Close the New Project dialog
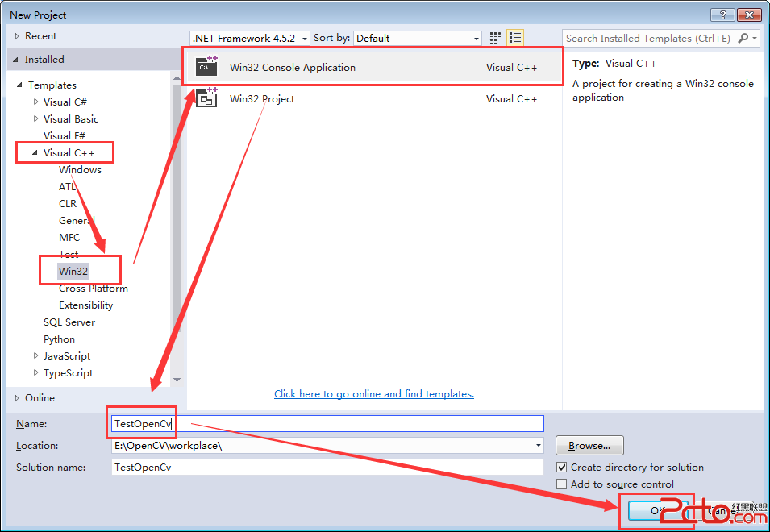Image resolution: width=770 pixels, height=532 pixels. coord(749,15)
